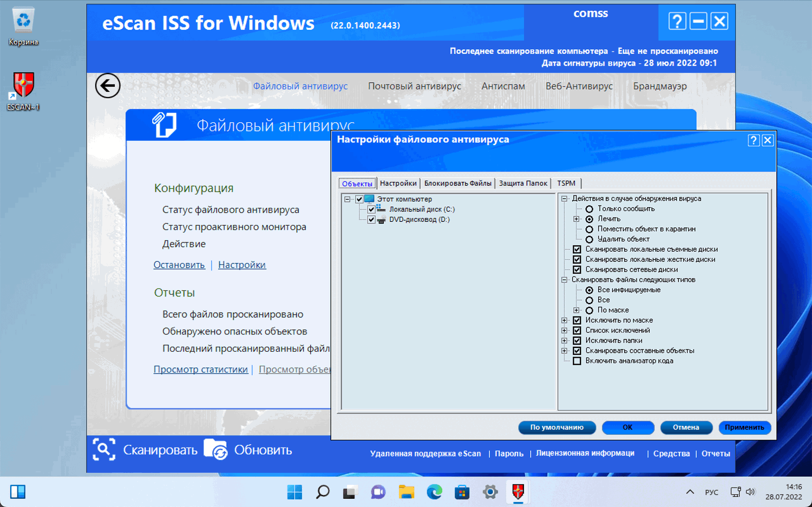
Task: Click the Отмена button
Action: point(686,427)
